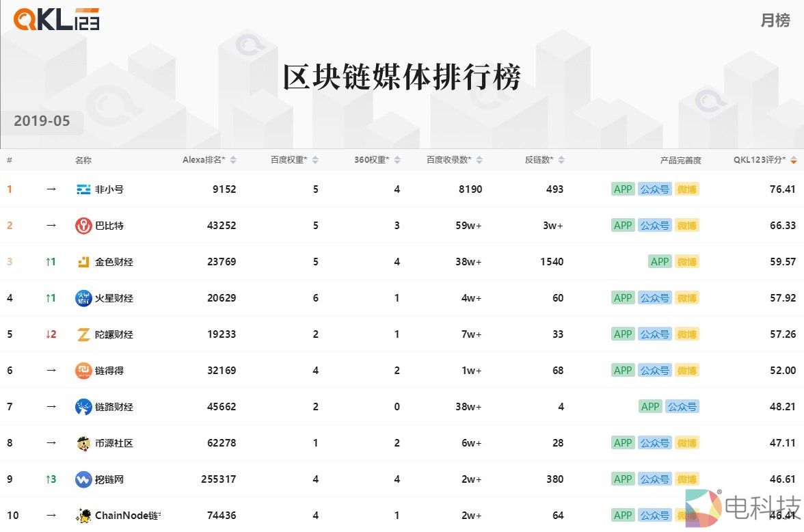The image size is (804, 532).
Task: Click the APP tag for 非小号
Action: pyautogui.click(x=623, y=189)
